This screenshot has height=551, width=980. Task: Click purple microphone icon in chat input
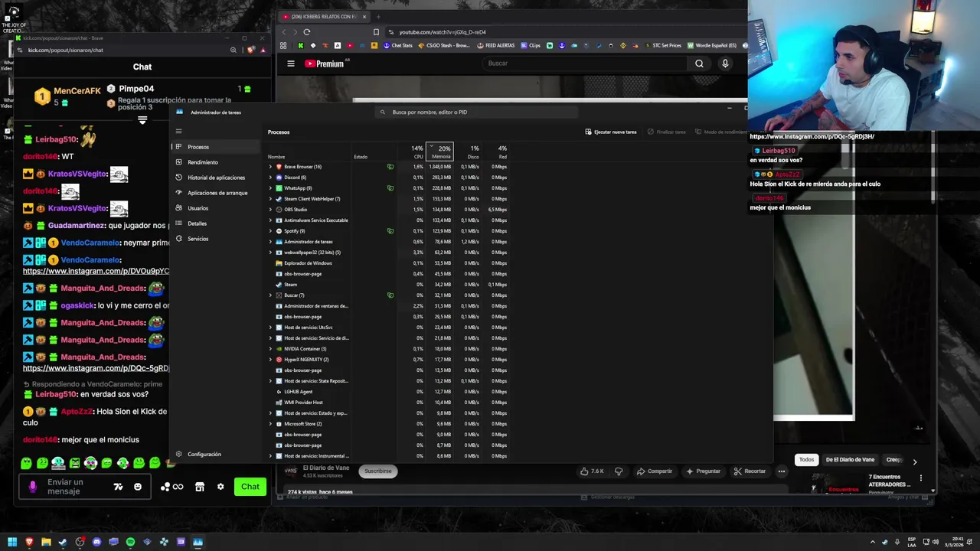(x=32, y=487)
